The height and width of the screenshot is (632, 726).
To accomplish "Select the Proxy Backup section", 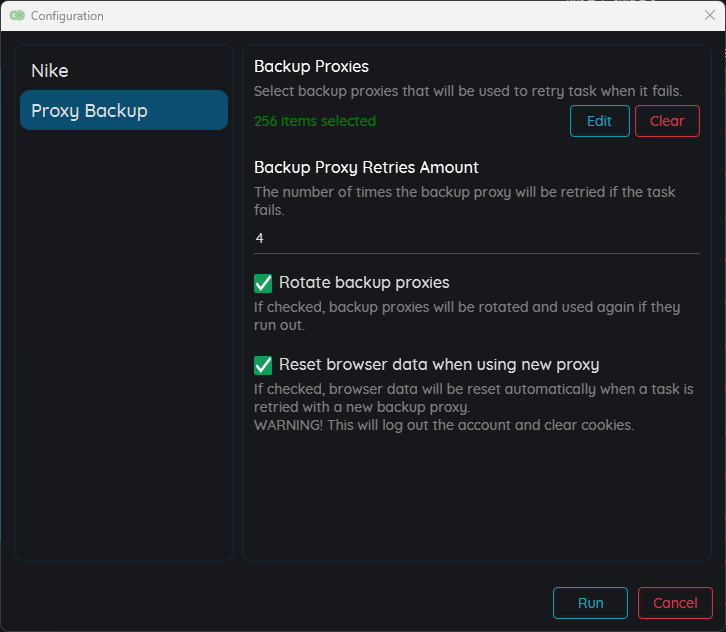I will tap(124, 110).
